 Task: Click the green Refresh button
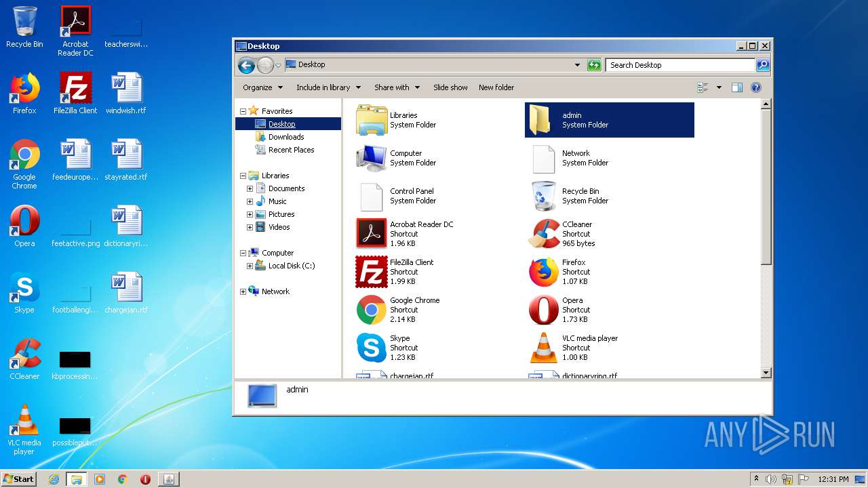point(594,65)
